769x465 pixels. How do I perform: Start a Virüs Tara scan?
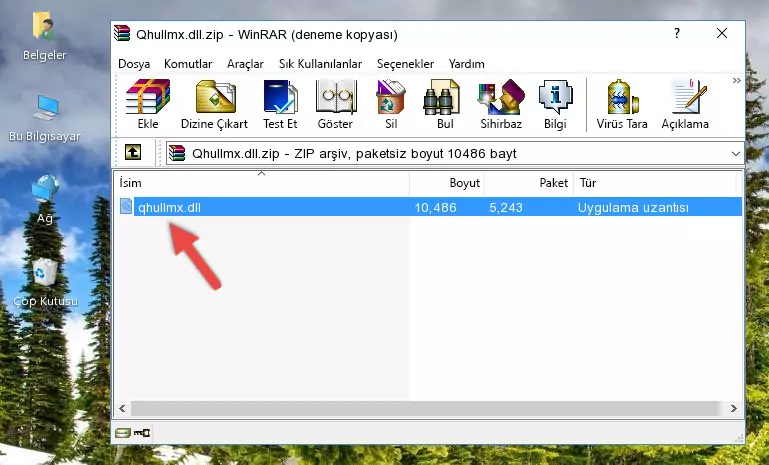point(622,104)
